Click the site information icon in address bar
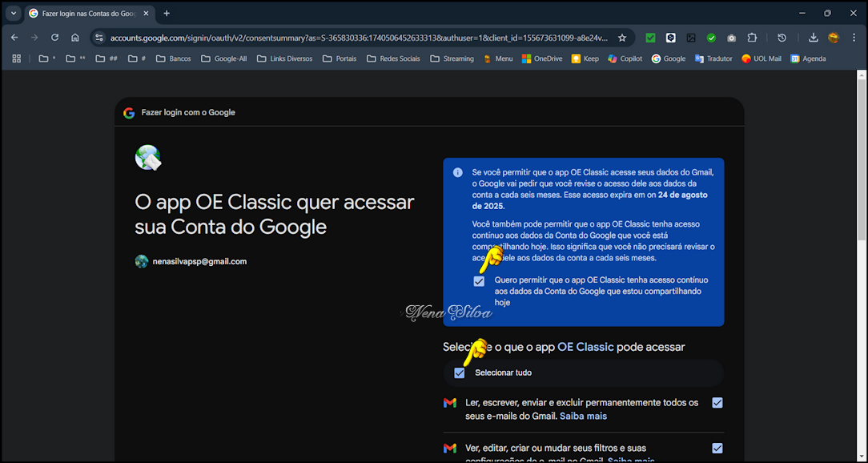Image resolution: width=868 pixels, height=463 pixels. [98, 38]
